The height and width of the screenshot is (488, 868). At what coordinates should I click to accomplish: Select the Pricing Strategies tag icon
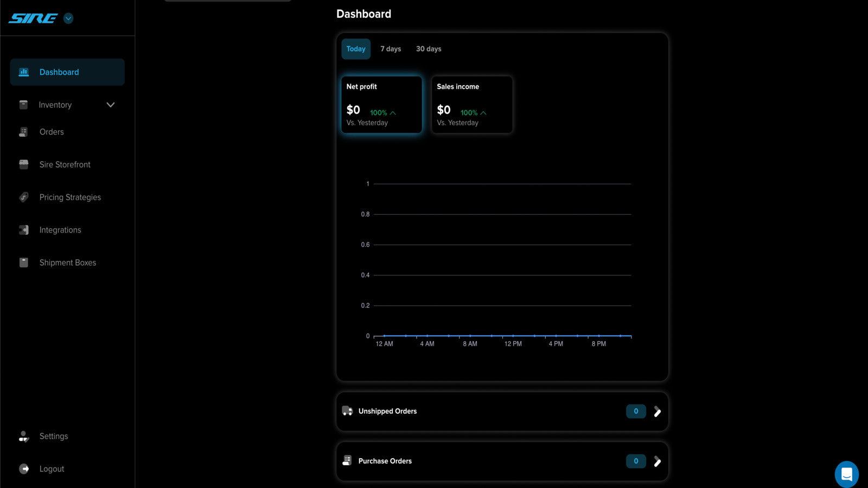[x=24, y=197]
